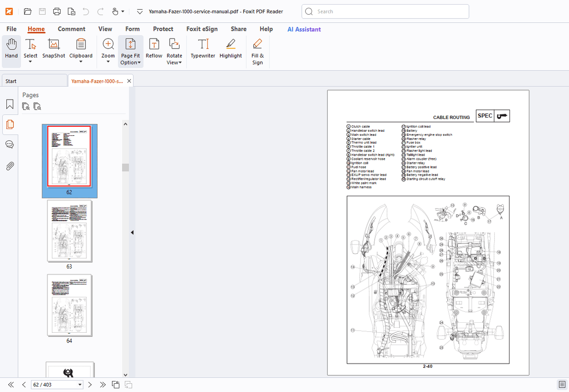Toggle the Pages thumbnail panel
The height and width of the screenshot is (392, 569).
[10, 124]
